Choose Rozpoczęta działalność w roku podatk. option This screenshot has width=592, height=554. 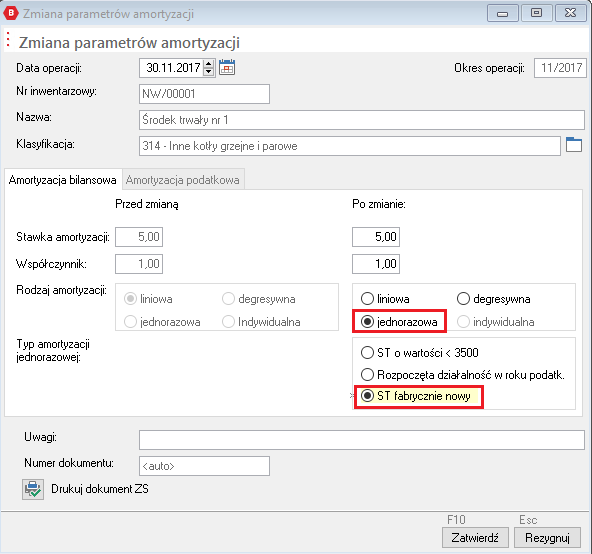pyautogui.click(x=367, y=375)
